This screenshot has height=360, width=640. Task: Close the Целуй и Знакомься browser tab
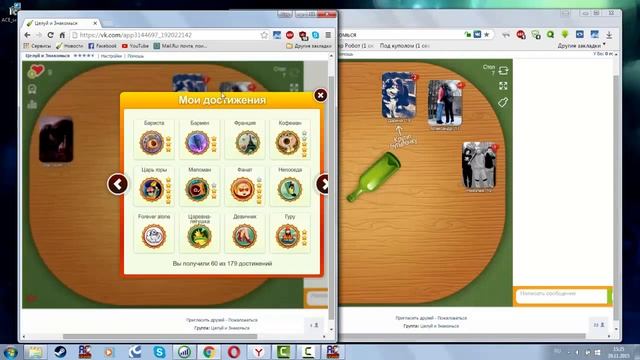tap(95, 23)
